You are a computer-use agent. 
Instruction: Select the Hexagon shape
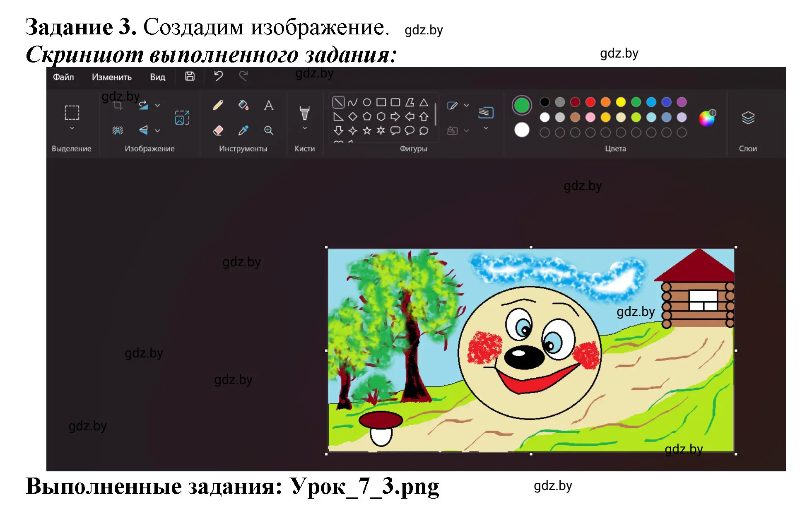[x=381, y=117]
